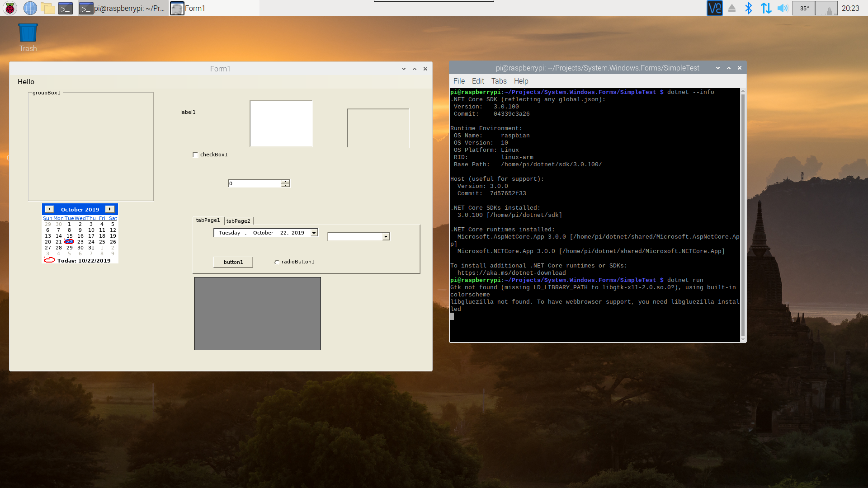
Task: Open the volume speaker control
Action: [x=783, y=8]
